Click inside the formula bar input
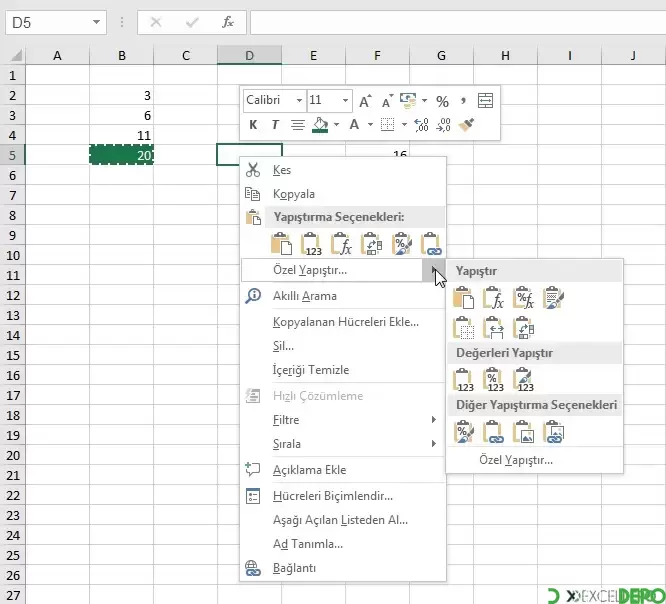The image size is (666, 604). click(x=458, y=23)
